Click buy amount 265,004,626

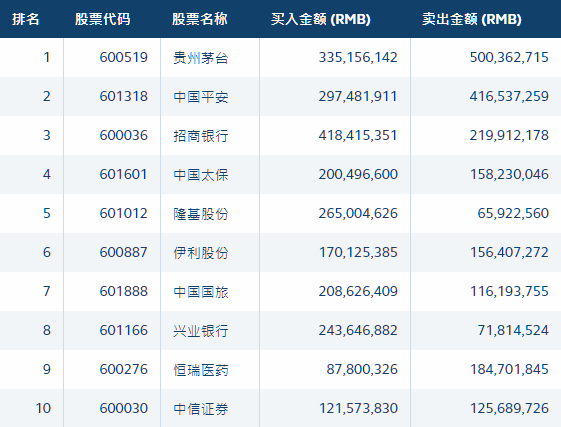358,213
